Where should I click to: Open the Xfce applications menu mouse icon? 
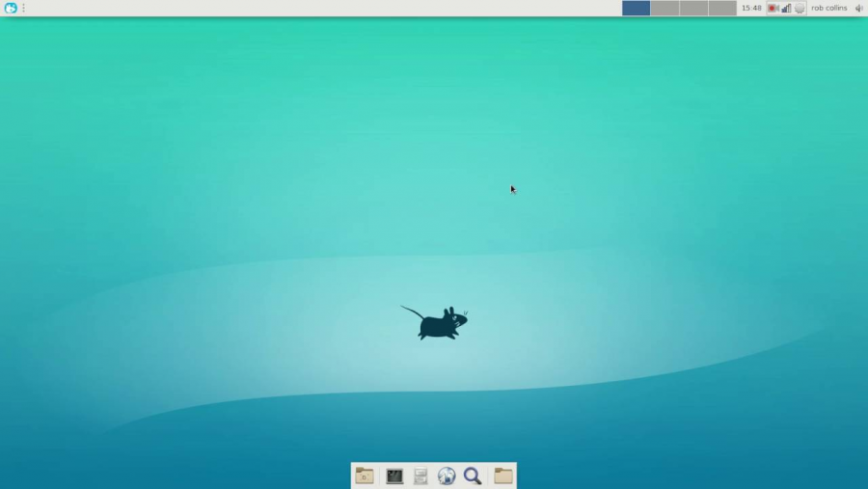pyautogui.click(x=11, y=8)
